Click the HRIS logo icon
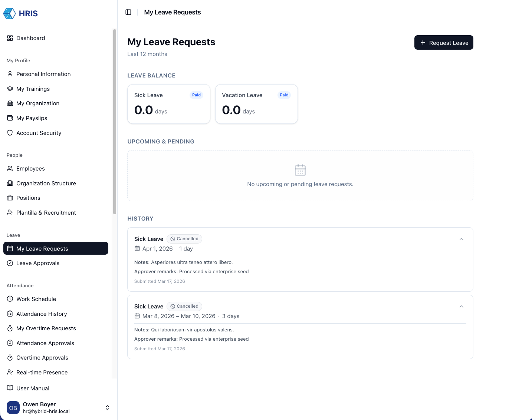The image size is (532, 420). (x=9, y=14)
